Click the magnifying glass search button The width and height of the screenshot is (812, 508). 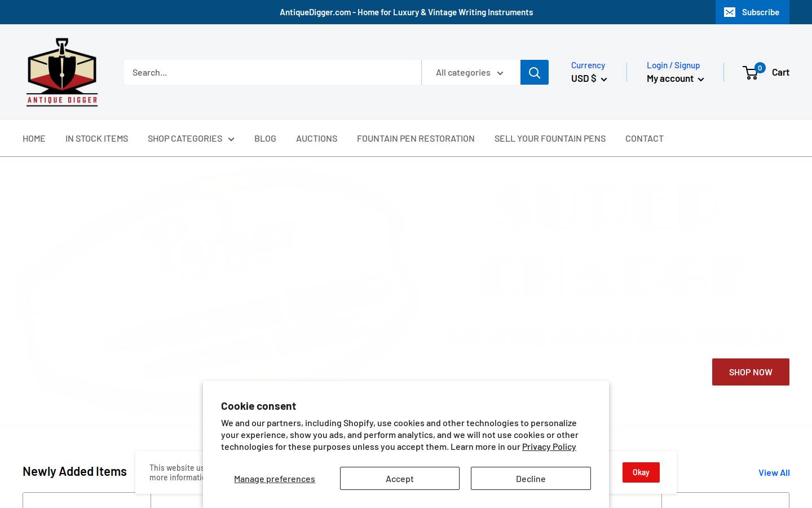coord(535,72)
